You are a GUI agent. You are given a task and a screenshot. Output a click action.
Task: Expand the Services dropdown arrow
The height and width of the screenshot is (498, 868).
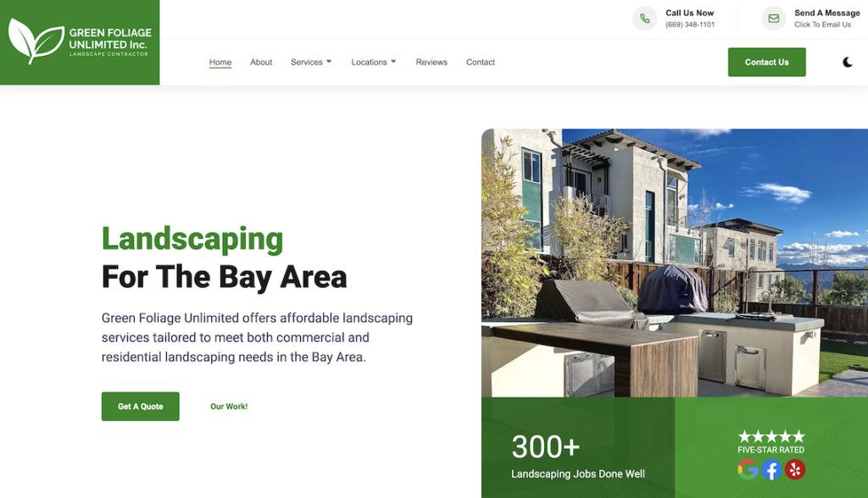point(329,62)
